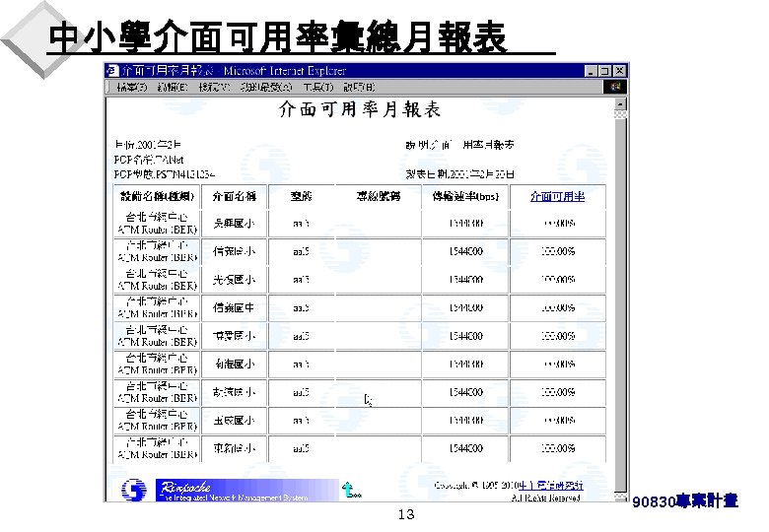Viewport: 769px width, 532px height.
Task: Select the 信義國中 interface cell
Action: tap(234, 308)
